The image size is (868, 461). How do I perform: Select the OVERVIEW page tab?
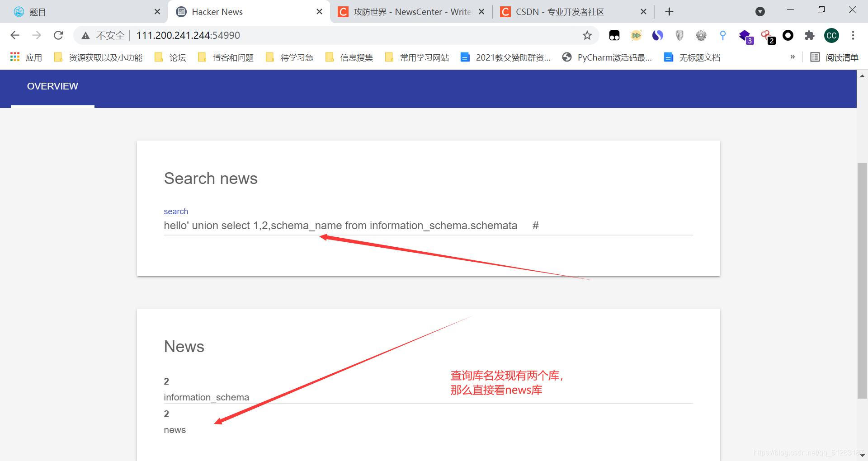pyautogui.click(x=52, y=86)
